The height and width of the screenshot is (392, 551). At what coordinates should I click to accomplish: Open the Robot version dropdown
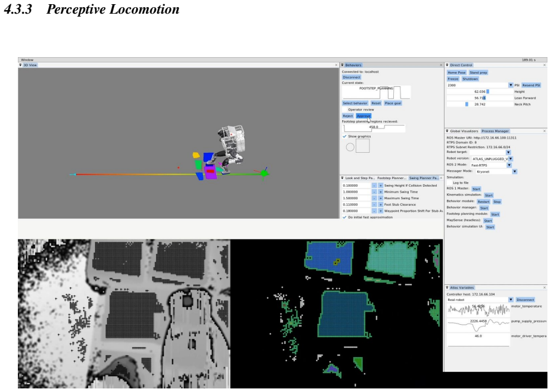coord(511,159)
